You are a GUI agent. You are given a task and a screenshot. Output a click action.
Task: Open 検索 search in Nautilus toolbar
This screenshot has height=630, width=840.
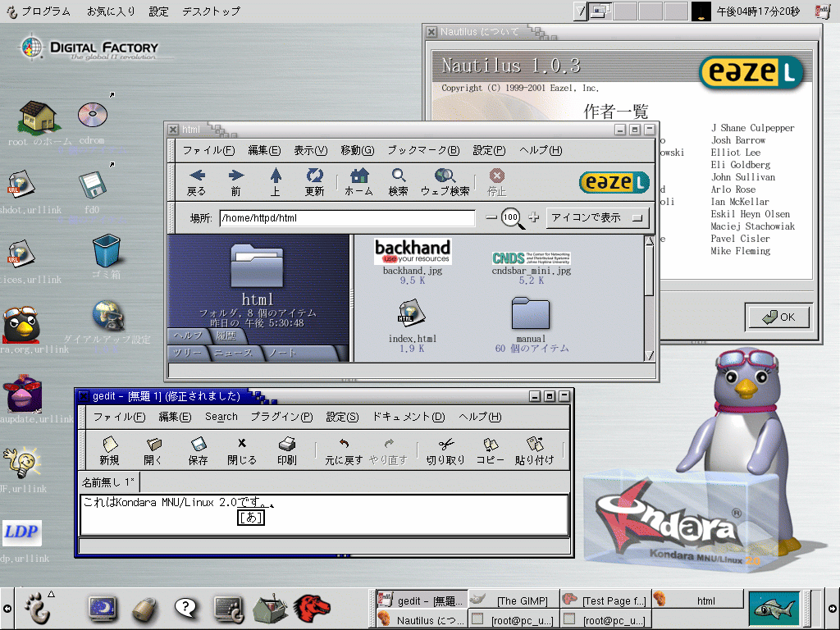399,181
